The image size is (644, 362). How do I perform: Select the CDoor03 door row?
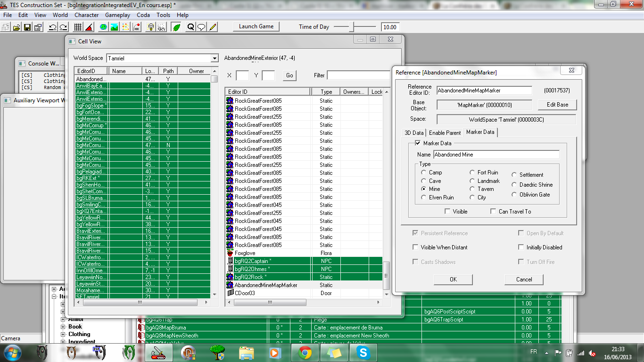click(304, 293)
